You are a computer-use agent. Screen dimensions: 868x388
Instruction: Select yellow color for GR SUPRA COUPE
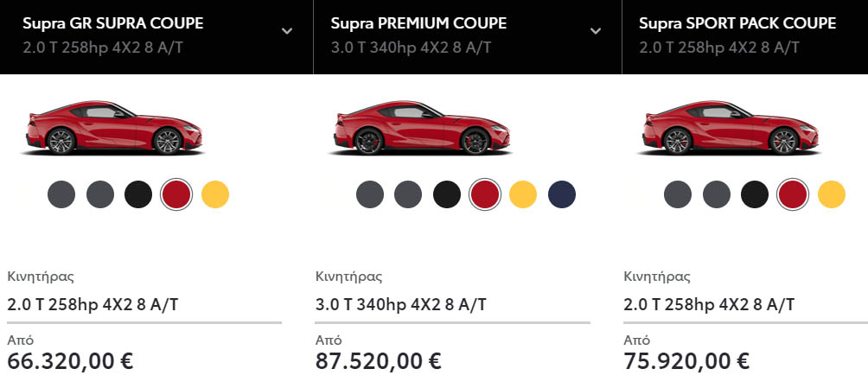coord(215,194)
